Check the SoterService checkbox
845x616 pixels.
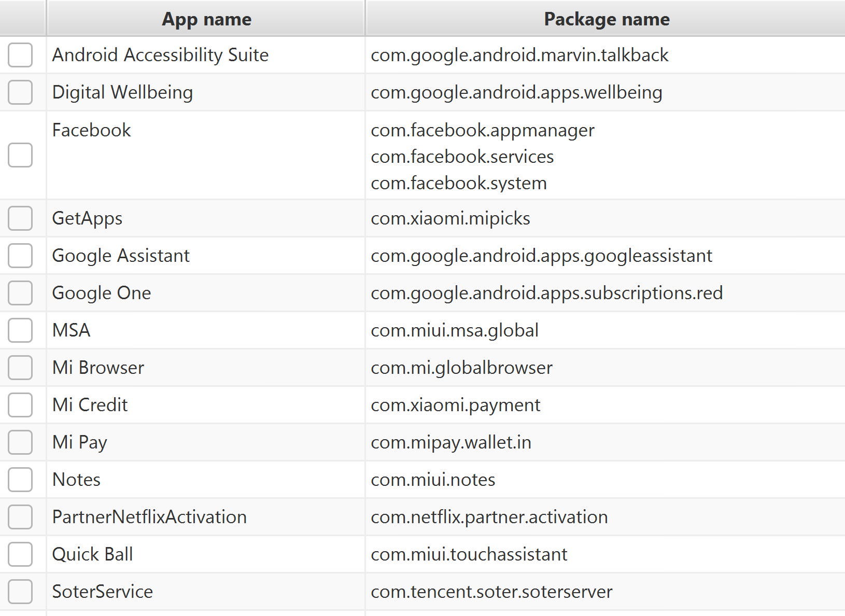point(20,592)
